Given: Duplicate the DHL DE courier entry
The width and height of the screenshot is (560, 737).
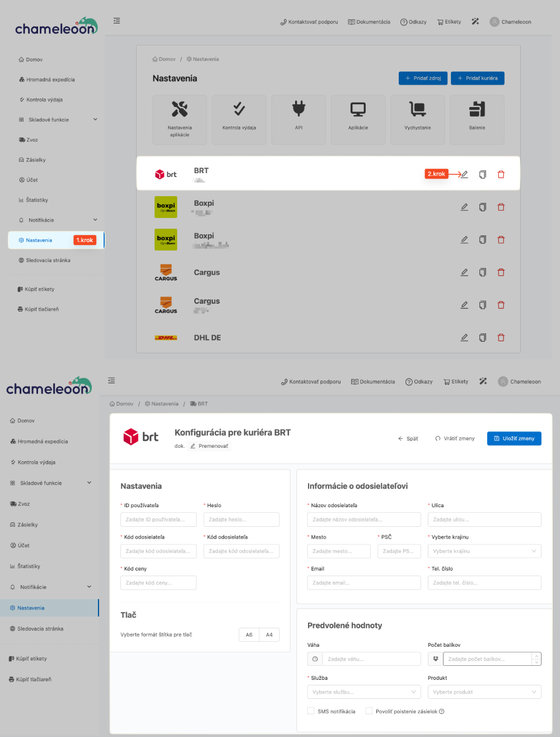Looking at the screenshot, I should [x=483, y=337].
